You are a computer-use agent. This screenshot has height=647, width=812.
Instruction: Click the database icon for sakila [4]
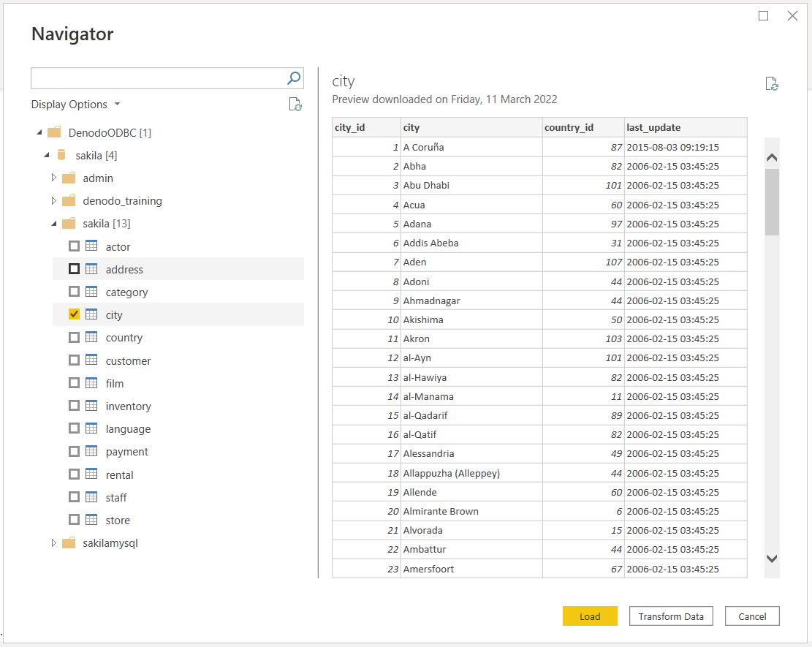coord(61,155)
